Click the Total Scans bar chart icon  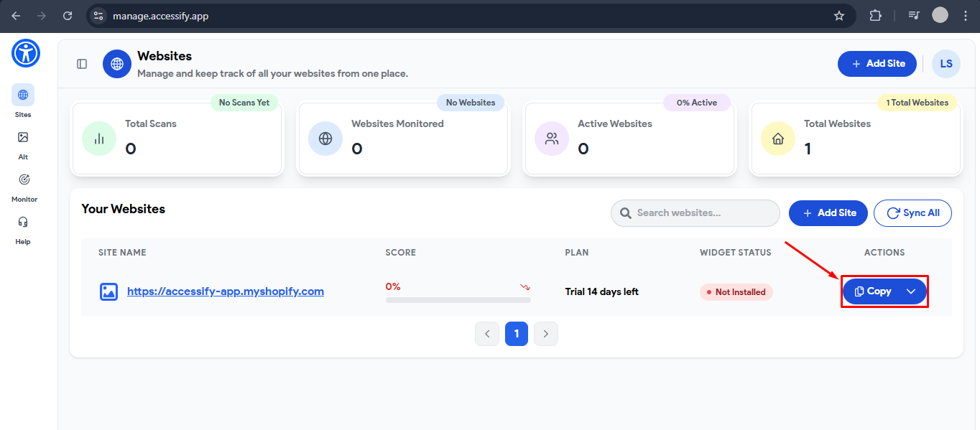pyautogui.click(x=99, y=139)
